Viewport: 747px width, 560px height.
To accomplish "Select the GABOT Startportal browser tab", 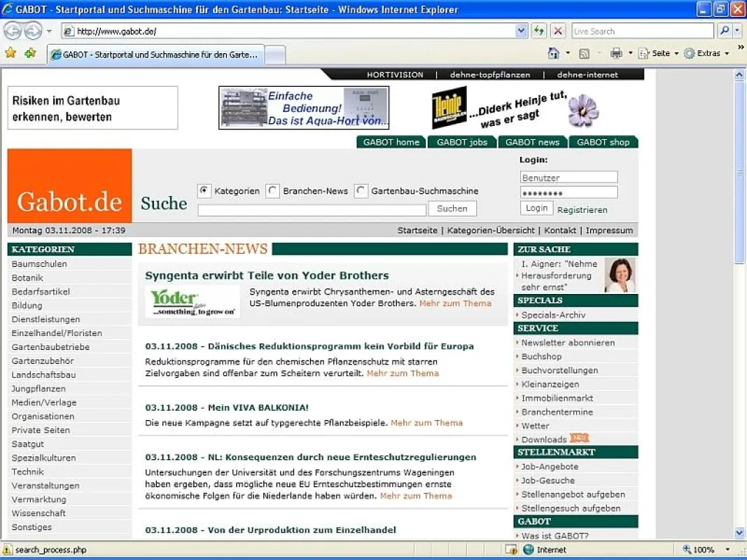I will click(x=155, y=55).
